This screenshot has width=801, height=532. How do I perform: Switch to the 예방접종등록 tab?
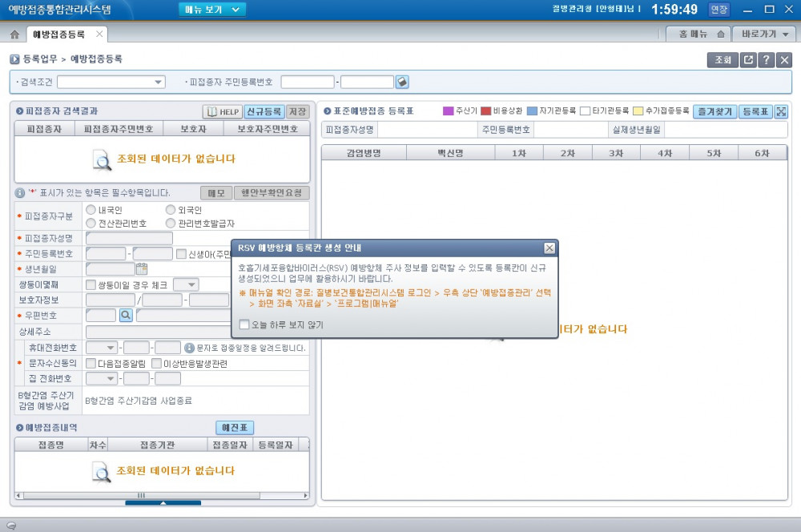click(x=58, y=34)
